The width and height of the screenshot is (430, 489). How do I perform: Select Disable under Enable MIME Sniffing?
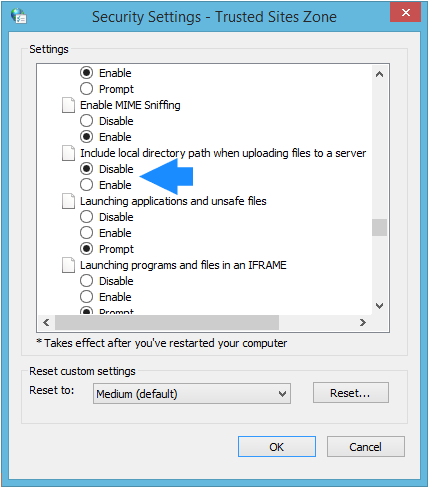86,121
